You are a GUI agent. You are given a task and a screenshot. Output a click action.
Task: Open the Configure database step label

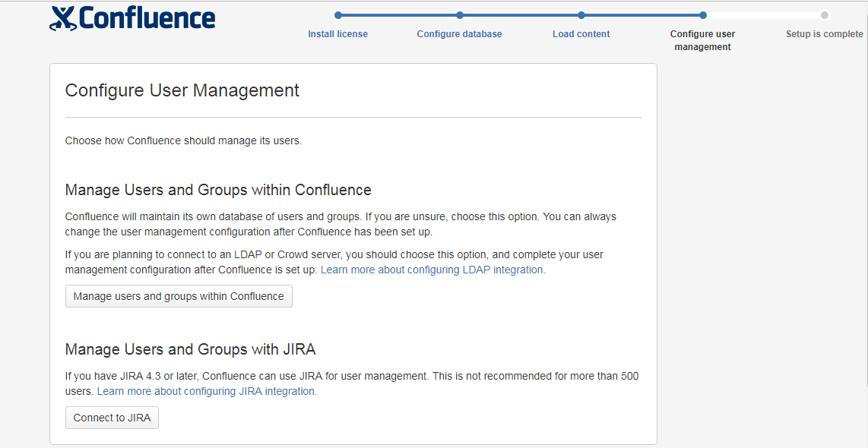[x=459, y=34]
